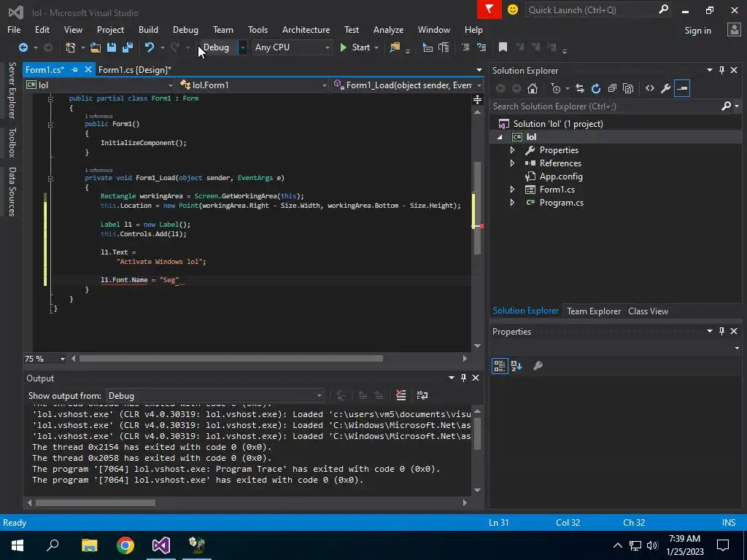This screenshot has width=747, height=560.
Task: Open the Architecture menu
Action: pos(306,29)
